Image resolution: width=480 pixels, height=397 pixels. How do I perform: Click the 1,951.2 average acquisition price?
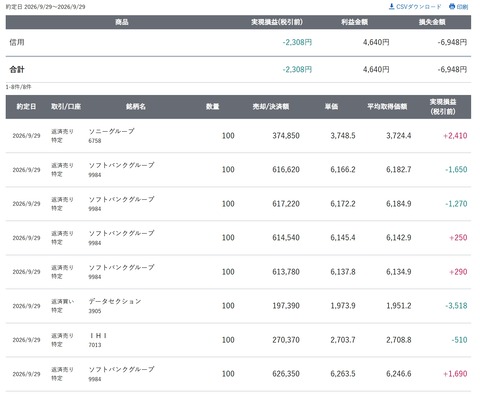[x=399, y=306]
